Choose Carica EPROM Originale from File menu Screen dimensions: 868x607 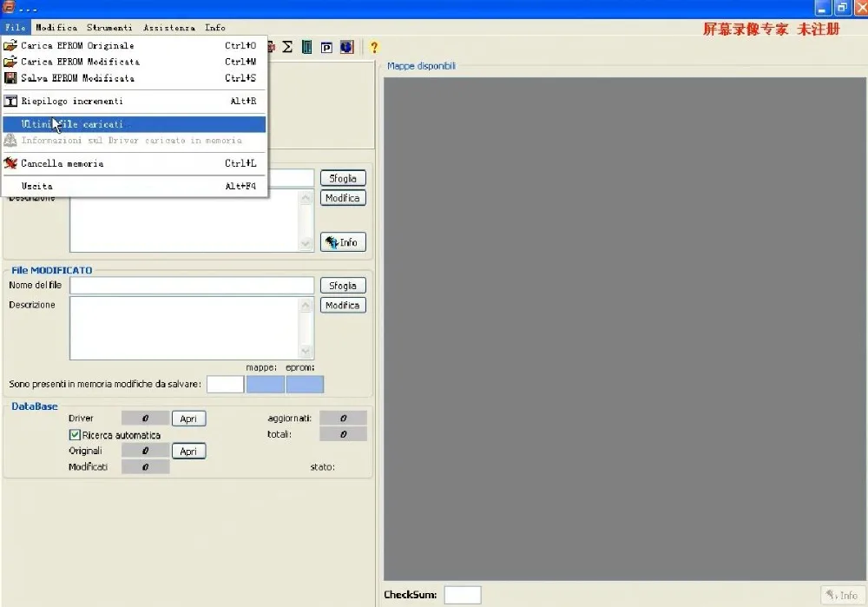point(134,45)
